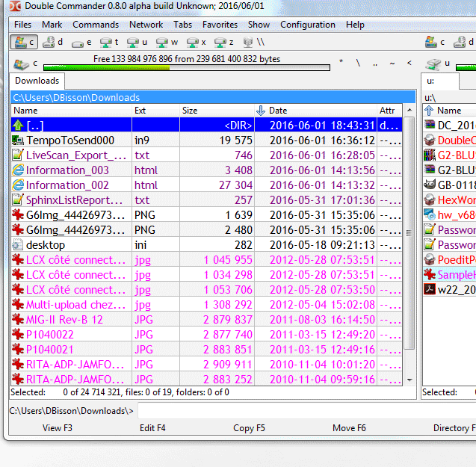Viewport: 476px width, 467px height.
Task: Go up via the [..] parent folder icon
Action: (18, 125)
